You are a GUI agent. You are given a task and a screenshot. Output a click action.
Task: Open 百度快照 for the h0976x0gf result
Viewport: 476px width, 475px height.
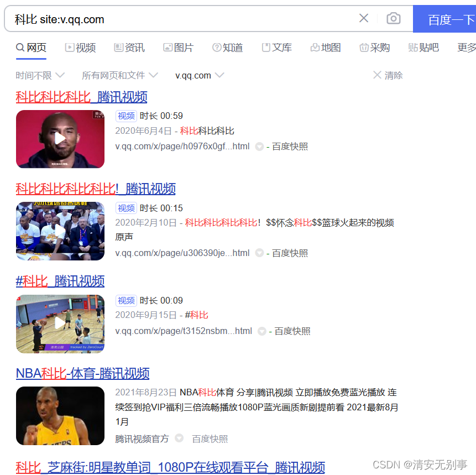tap(290, 147)
